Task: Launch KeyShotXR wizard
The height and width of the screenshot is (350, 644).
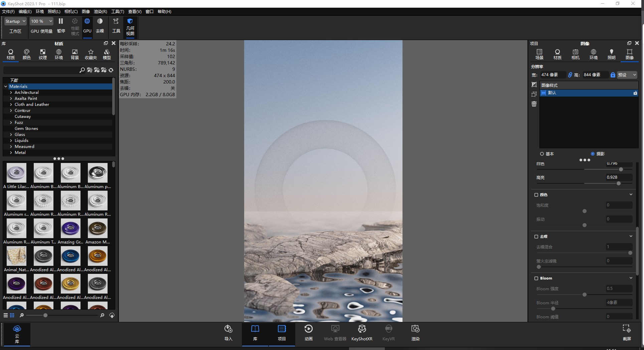Action: [x=362, y=333]
